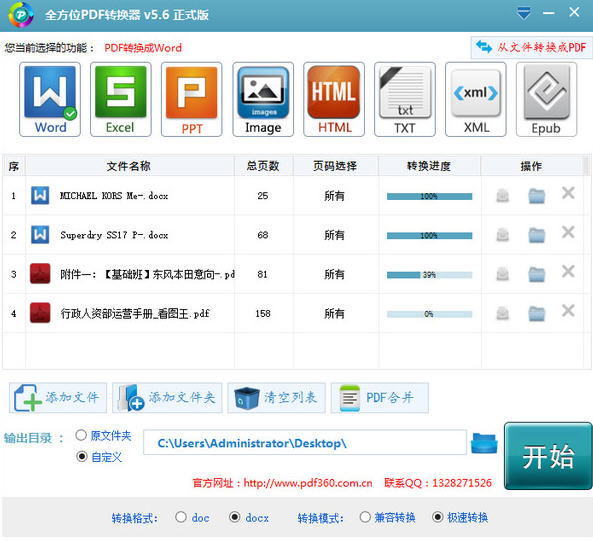
Task: Click 文件名称 column header
Action: pos(130,166)
